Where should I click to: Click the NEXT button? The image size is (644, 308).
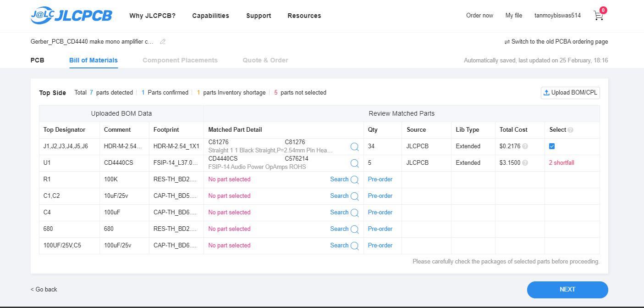pos(567,290)
